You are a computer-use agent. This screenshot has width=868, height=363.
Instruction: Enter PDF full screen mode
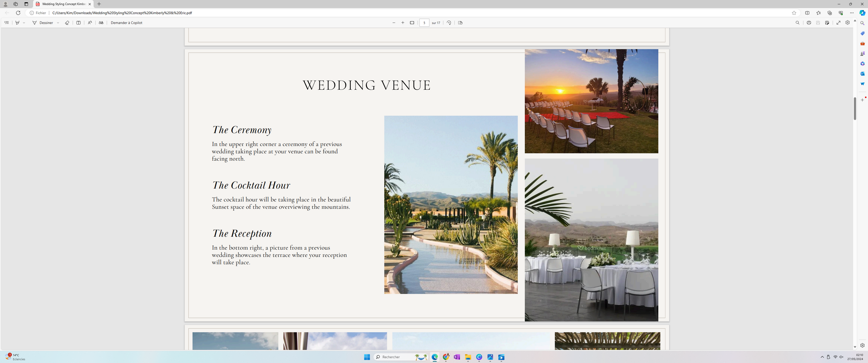tap(838, 23)
